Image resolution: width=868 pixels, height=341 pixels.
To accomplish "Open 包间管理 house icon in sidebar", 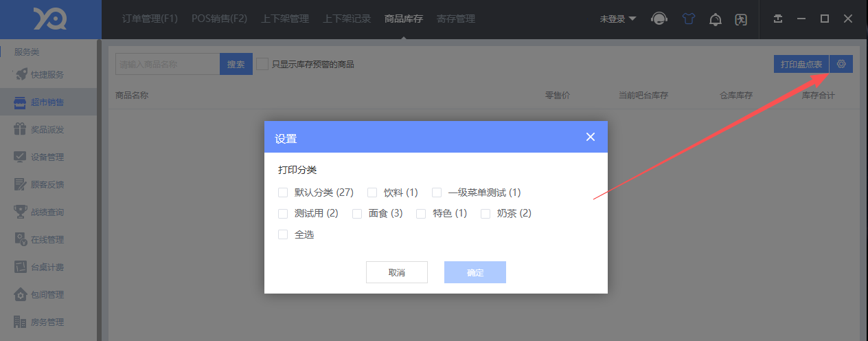I will tap(21, 294).
